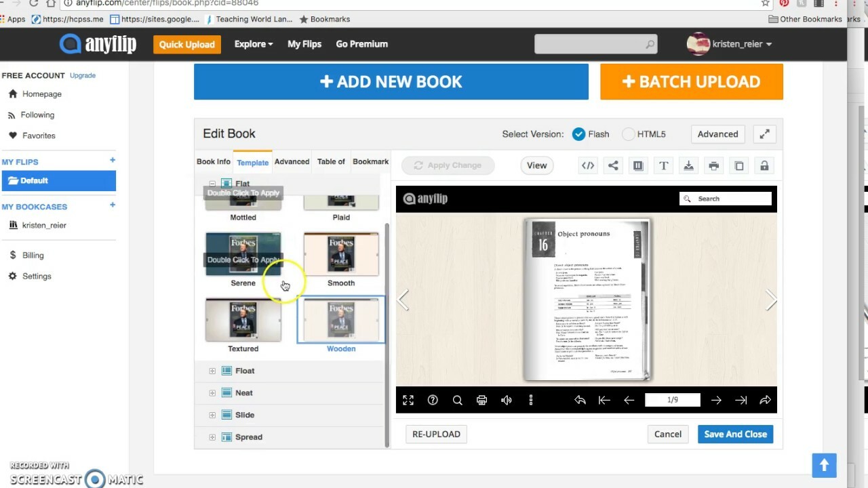Go to next page in viewer bar
This screenshot has width=868, height=488.
[x=716, y=401]
